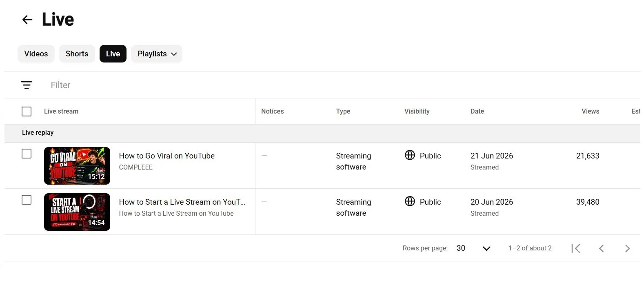Sort by the Date column header
The image size is (644, 299).
click(x=477, y=111)
